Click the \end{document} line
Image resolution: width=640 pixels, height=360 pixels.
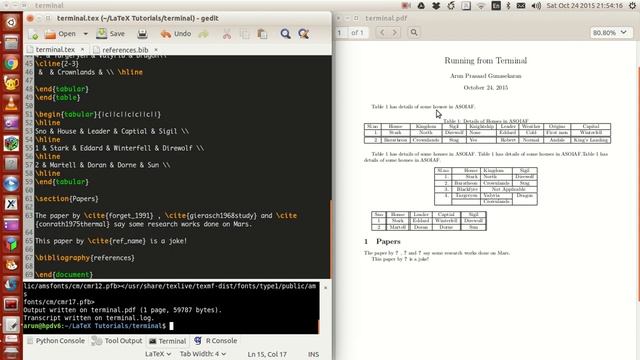click(64, 275)
